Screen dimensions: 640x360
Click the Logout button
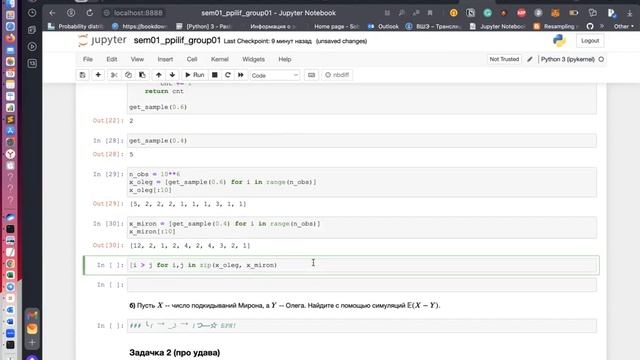pyautogui.click(x=590, y=41)
